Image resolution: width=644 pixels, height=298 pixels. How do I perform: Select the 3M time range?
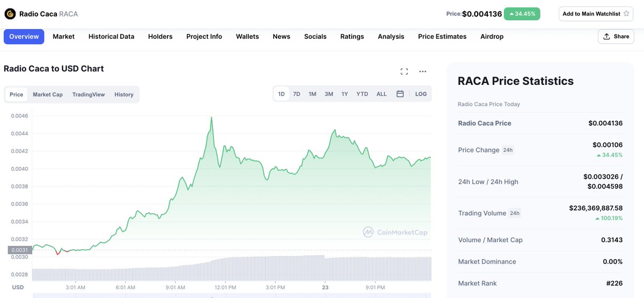tap(329, 94)
